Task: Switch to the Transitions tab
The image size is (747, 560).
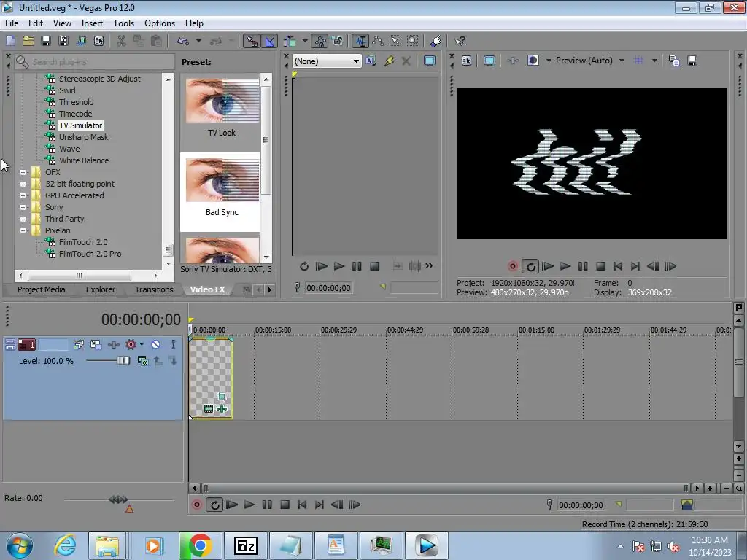Action: tap(154, 289)
